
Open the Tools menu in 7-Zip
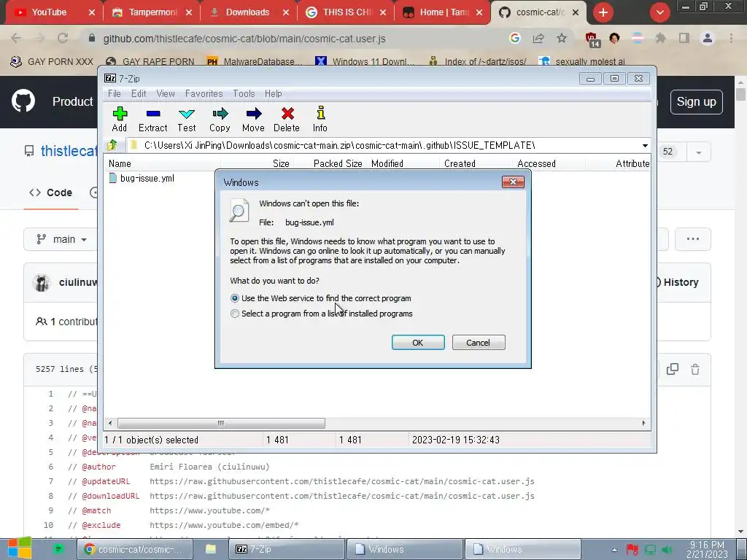(244, 93)
